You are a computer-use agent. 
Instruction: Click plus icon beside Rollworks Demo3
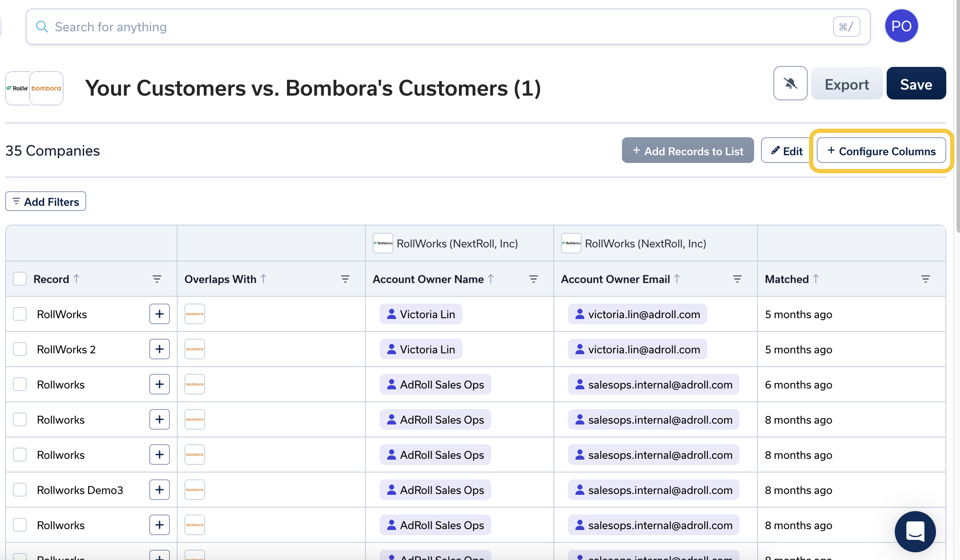(x=159, y=490)
